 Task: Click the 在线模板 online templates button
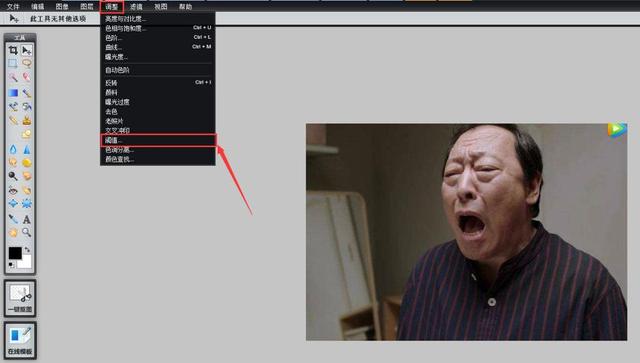click(x=20, y=341)
